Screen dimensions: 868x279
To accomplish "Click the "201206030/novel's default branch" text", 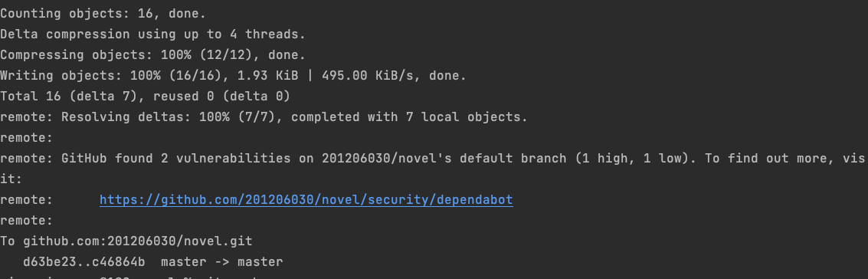I will [x=444, y=159].
